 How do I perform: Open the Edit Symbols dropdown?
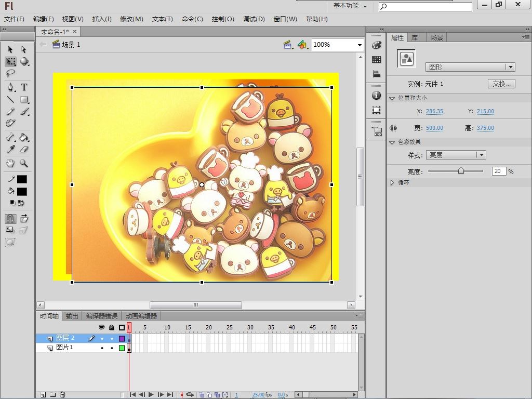(x=303, y=45)
